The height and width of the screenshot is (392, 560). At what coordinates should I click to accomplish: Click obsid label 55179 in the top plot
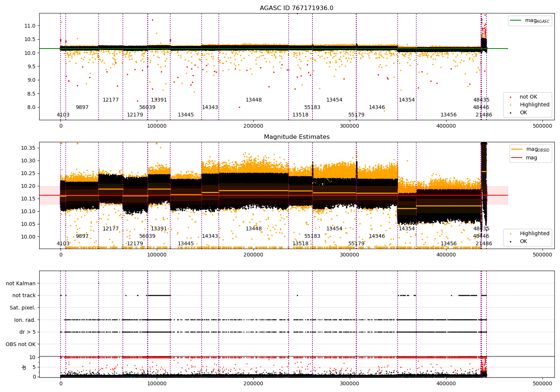357,115
